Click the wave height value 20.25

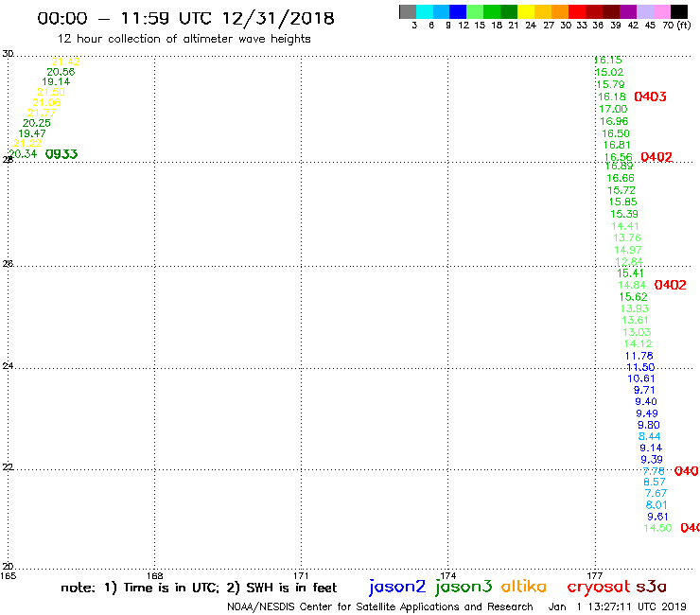coord(37,123)
